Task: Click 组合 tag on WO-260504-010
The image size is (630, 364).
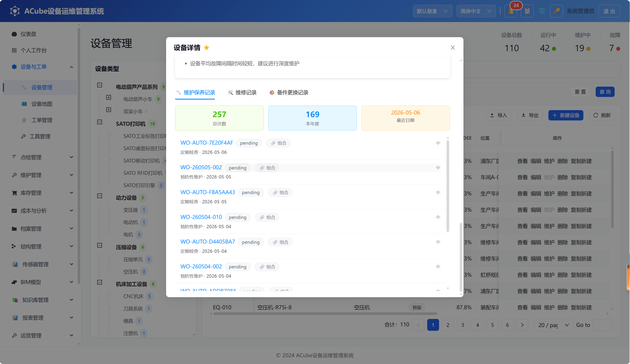Action: 267,217
